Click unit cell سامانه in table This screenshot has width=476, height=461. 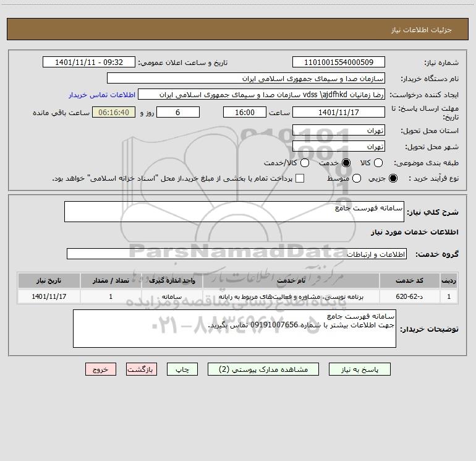(172, 296)
